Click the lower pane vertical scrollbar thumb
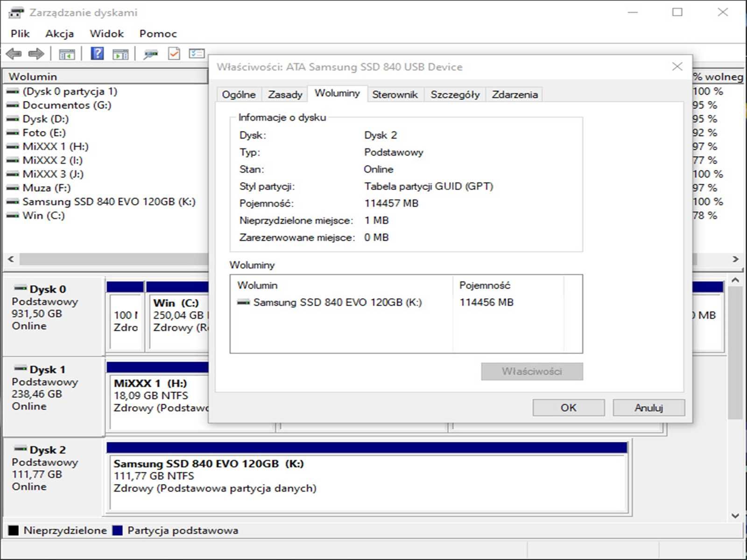Viewport: 747px width, 560px height. pyautogui.click(x=735, y=353)
